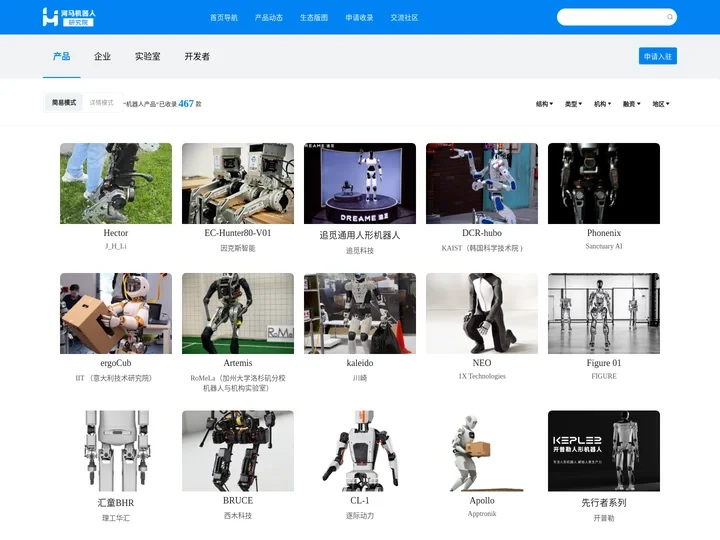The width and height of the screenshot is (720, 540).
Task: Click the 467 collected products count
Action: (x=186, y=104)
